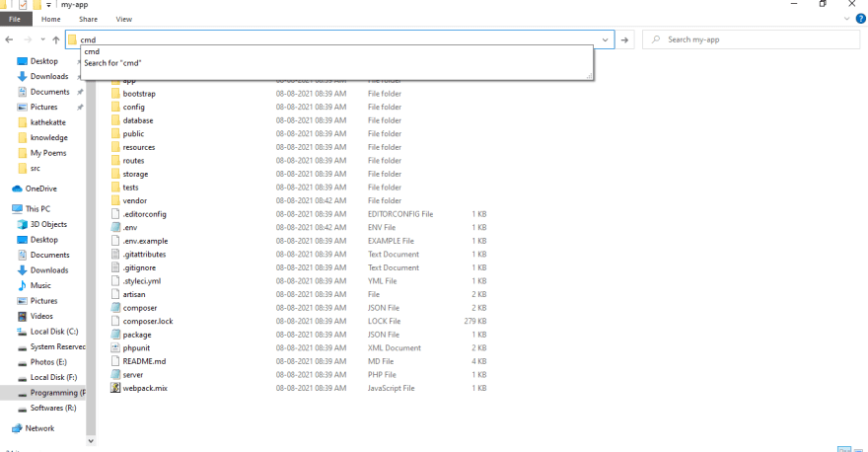This screenshot has height=452, width=868.
Task: Select the README.md file name
Action: coord(144,361)
